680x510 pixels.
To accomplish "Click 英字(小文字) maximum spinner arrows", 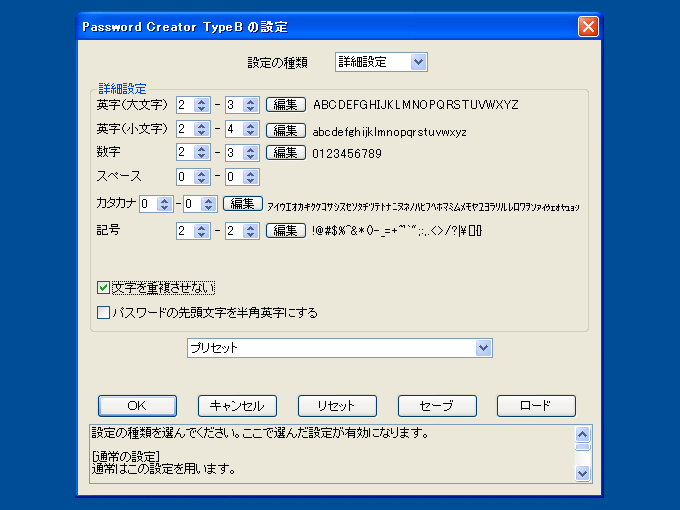I will (251, 129).
